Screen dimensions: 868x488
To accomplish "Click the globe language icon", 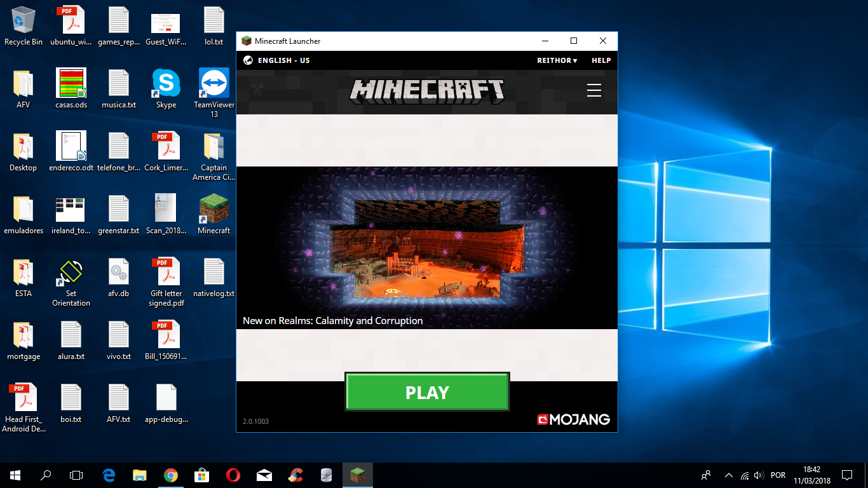I will coord(248,60).
